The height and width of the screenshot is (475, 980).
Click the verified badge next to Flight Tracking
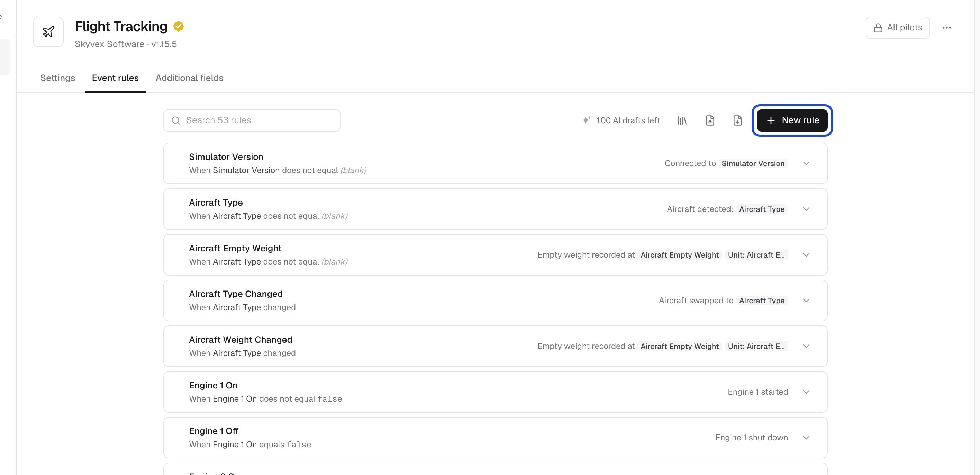click(179, 26)
